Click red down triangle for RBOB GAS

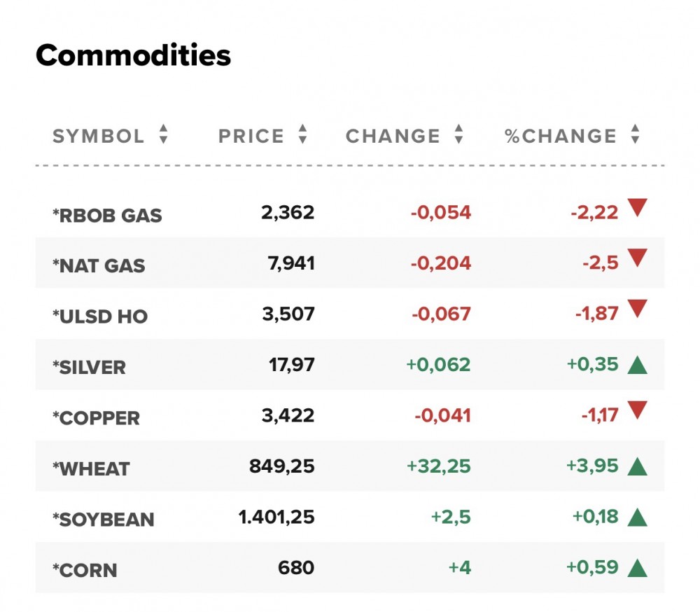[637, 207]
